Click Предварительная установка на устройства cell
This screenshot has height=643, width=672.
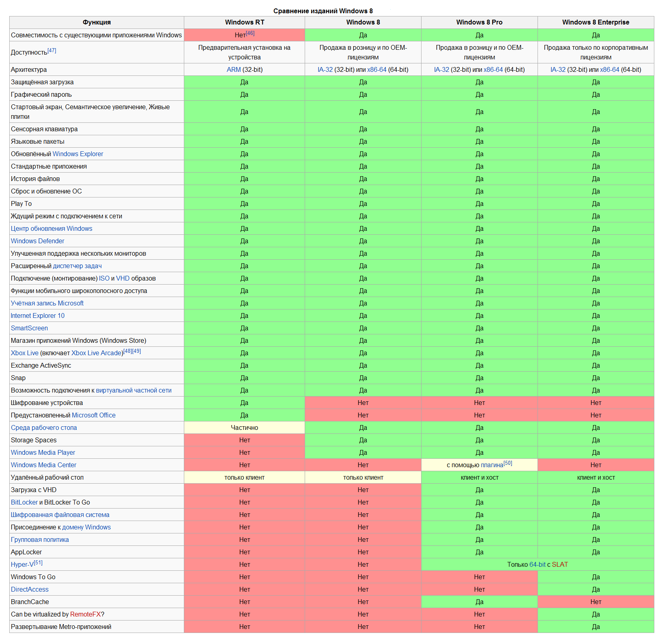click(x=244, y=52)
